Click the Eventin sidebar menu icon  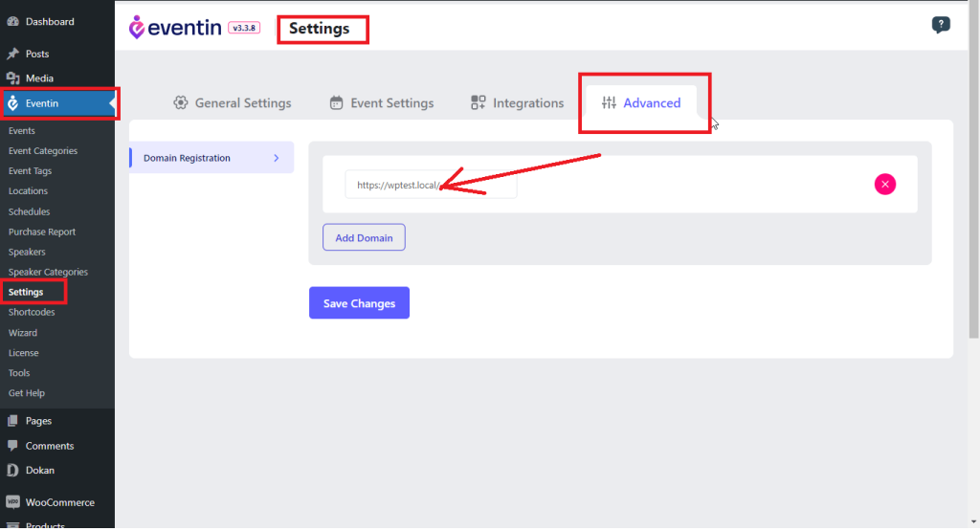coord(12,103)
